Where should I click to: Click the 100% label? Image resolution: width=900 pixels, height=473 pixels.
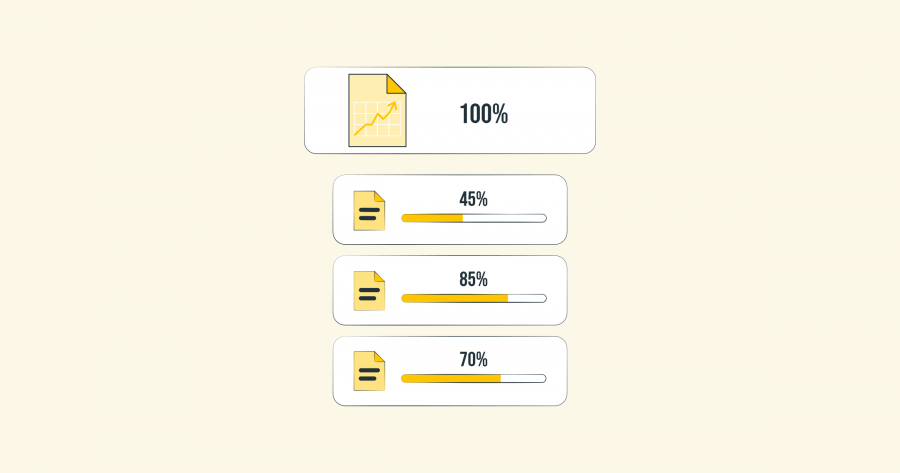pyautogui.click(x=484, y=114)
